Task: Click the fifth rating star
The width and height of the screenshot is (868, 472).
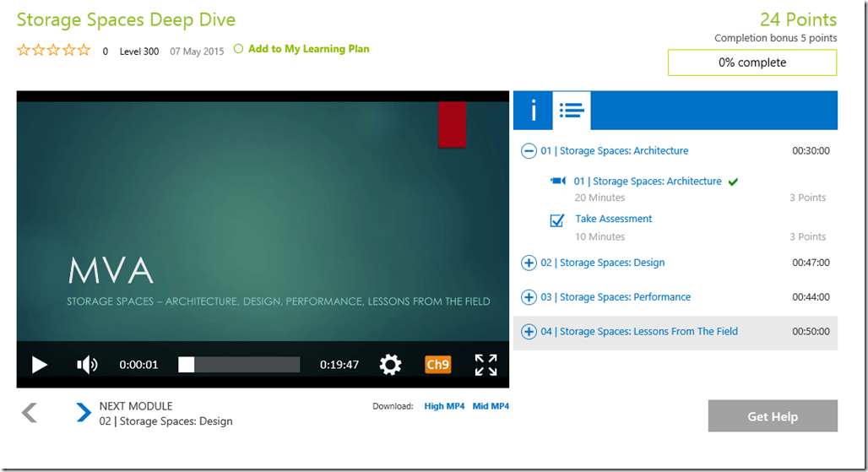Action: 84,51
